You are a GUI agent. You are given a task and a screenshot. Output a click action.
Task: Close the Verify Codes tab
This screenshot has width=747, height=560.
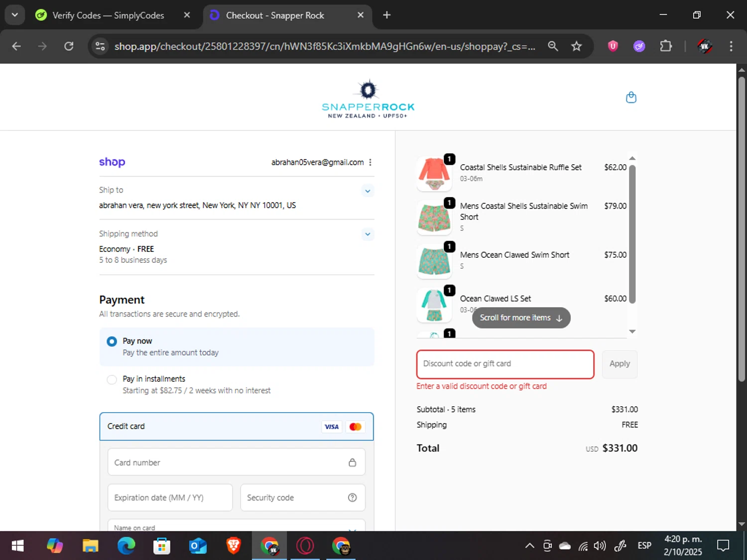click(187, 15)
